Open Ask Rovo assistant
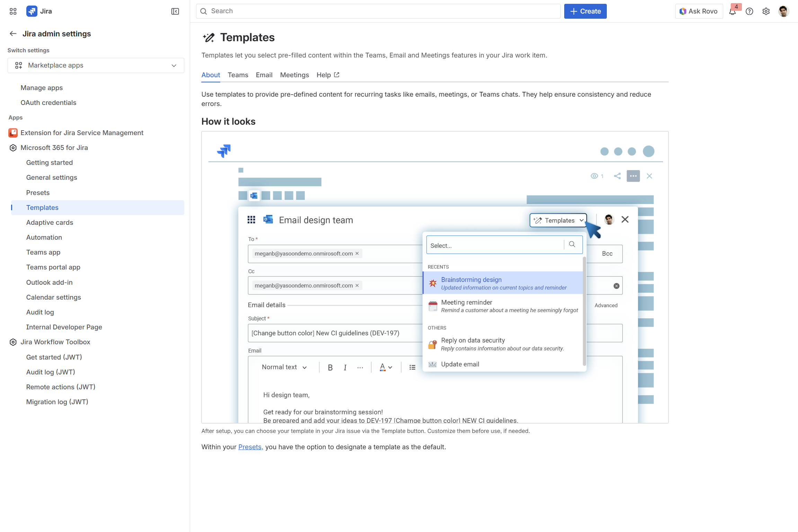The image size is (798, 532). pos(699,11)
